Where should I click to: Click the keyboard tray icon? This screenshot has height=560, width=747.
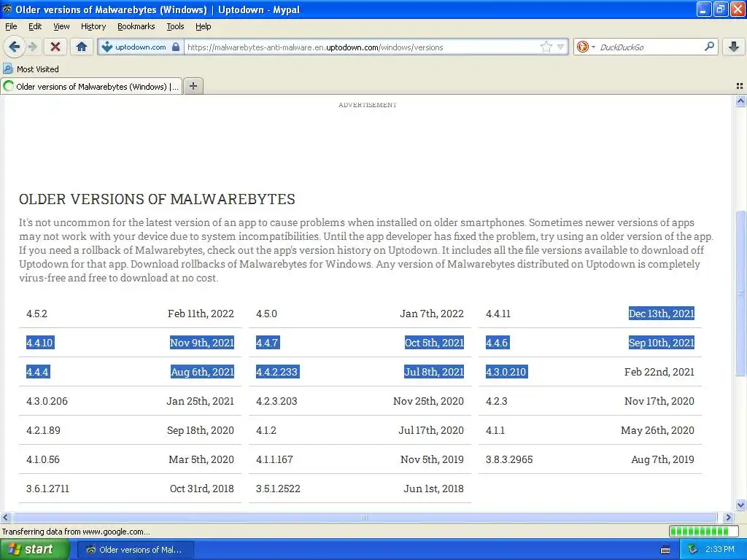[x=665, y=550]
